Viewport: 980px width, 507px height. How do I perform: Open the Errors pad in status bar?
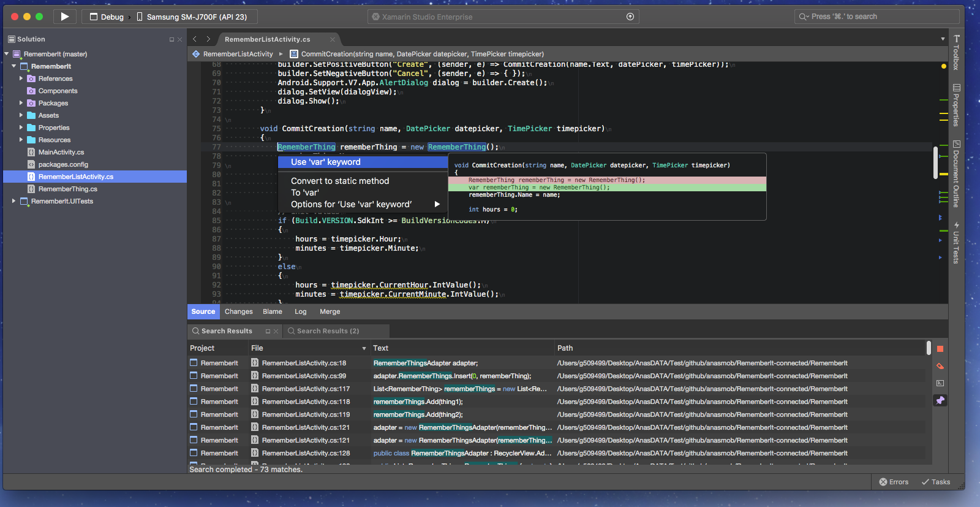894,482
